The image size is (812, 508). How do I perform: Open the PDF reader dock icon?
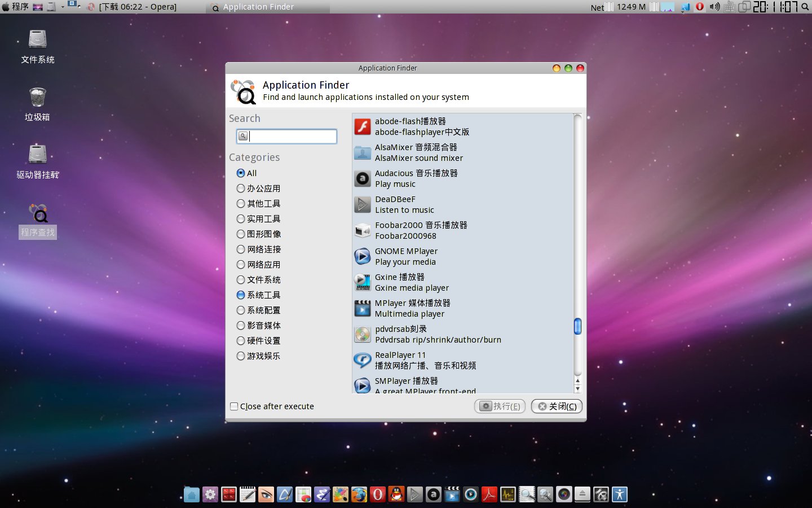click(x=489, y=494)
